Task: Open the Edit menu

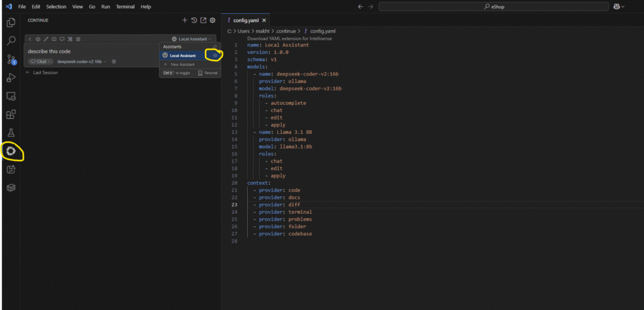Action: [x=36, y=6]
